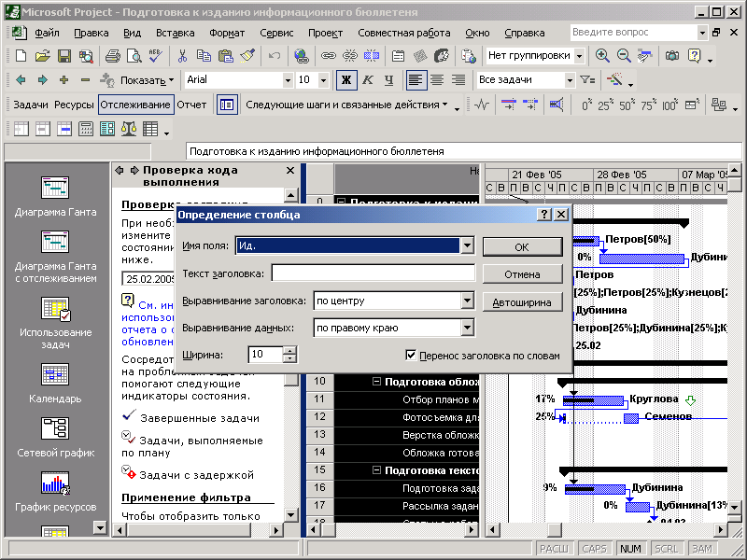Open the 'Правка' menu
The image size is (747, 560).
pos(91,33)
